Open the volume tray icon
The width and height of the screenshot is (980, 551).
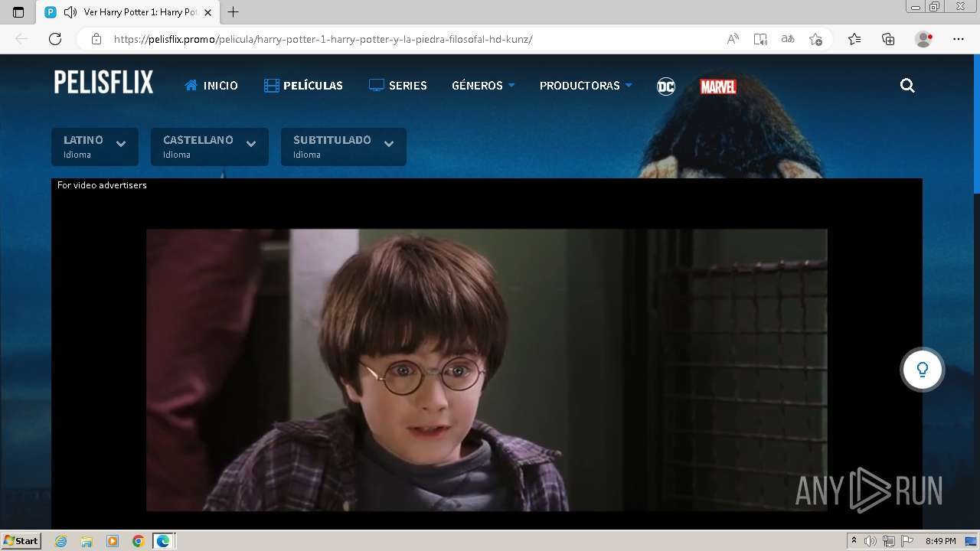[x=871, y=541]
